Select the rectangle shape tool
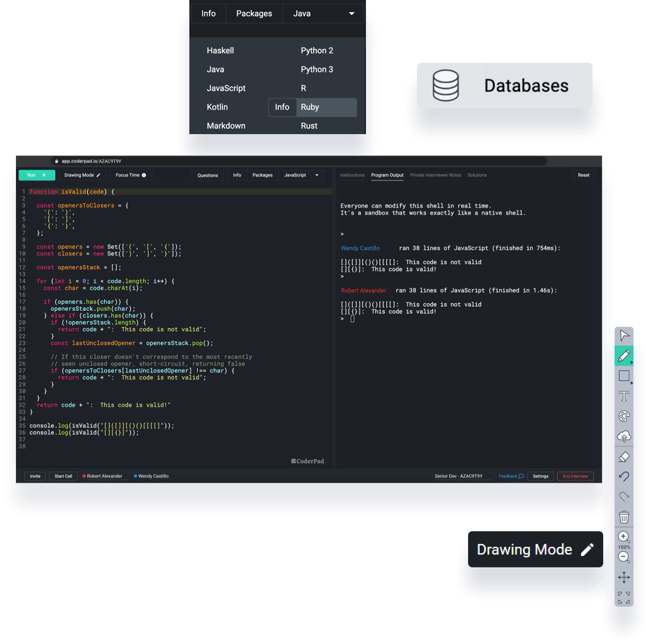Image resolution: width=650 pixels, height=644 pixels. (624, 376)
